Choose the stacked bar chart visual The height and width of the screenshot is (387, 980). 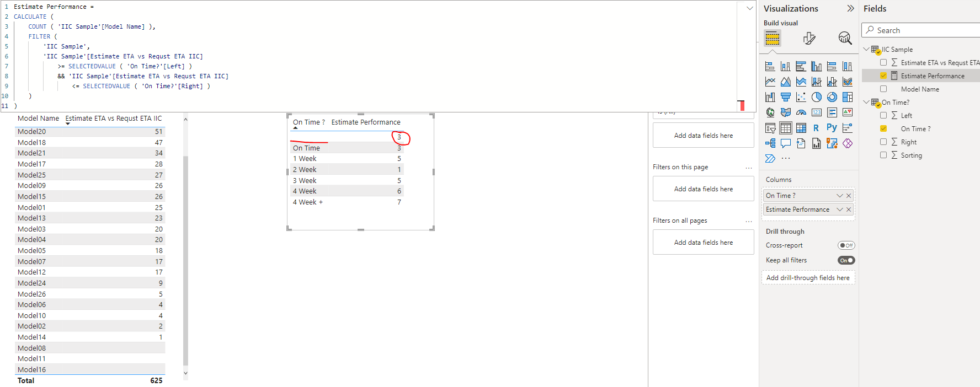coord(770,67)
